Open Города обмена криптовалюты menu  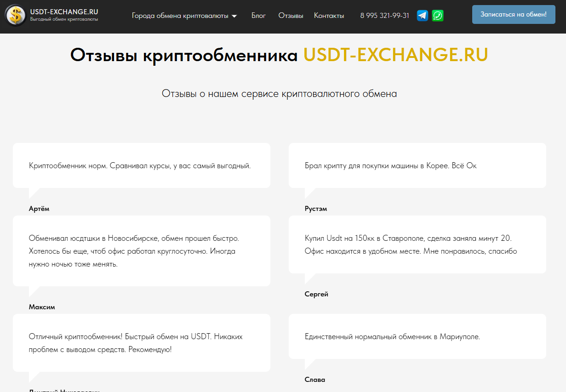click(184, 16)
